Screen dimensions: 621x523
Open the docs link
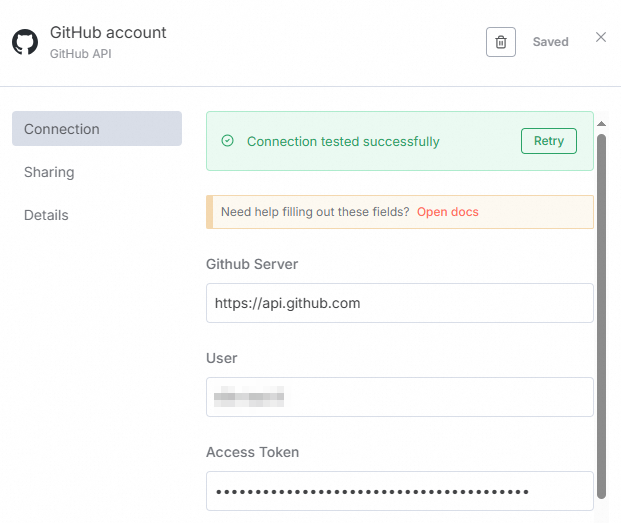point(447,212)
